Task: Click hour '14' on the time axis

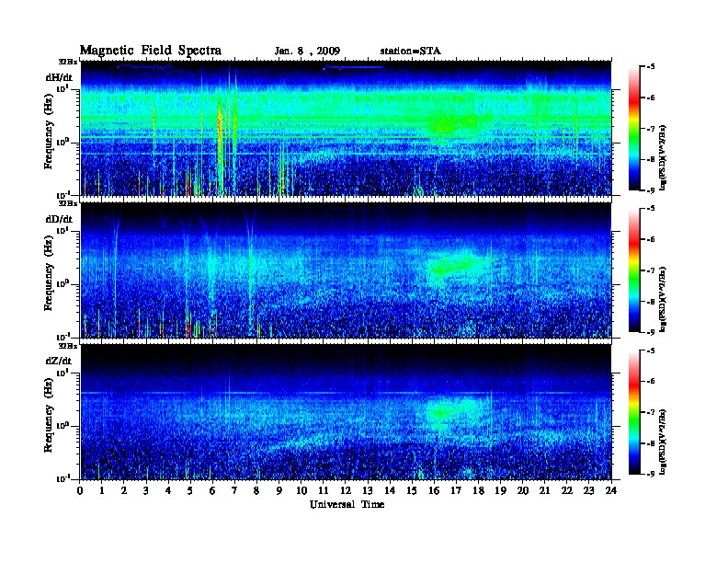Action: tap(390, 490)
